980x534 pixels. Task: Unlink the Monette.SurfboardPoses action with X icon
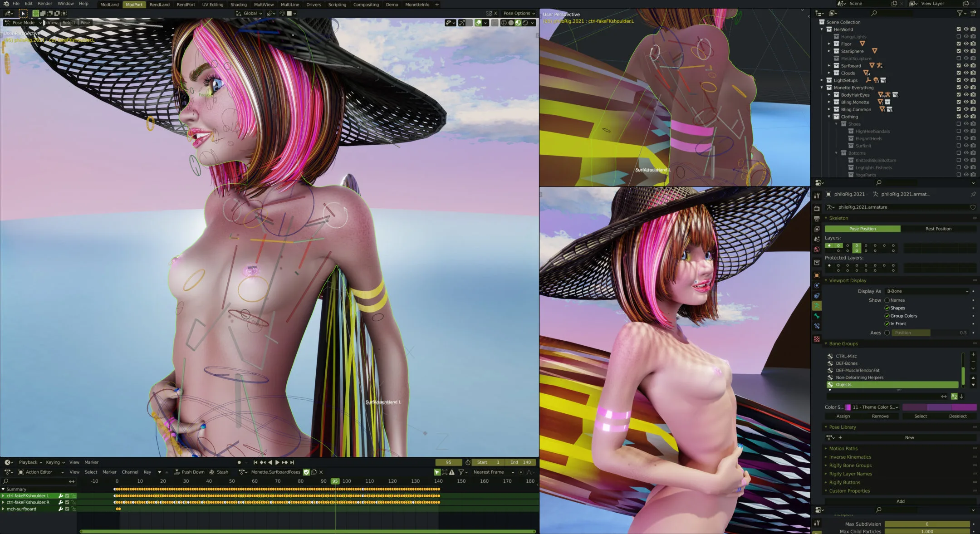pos(321,472)
